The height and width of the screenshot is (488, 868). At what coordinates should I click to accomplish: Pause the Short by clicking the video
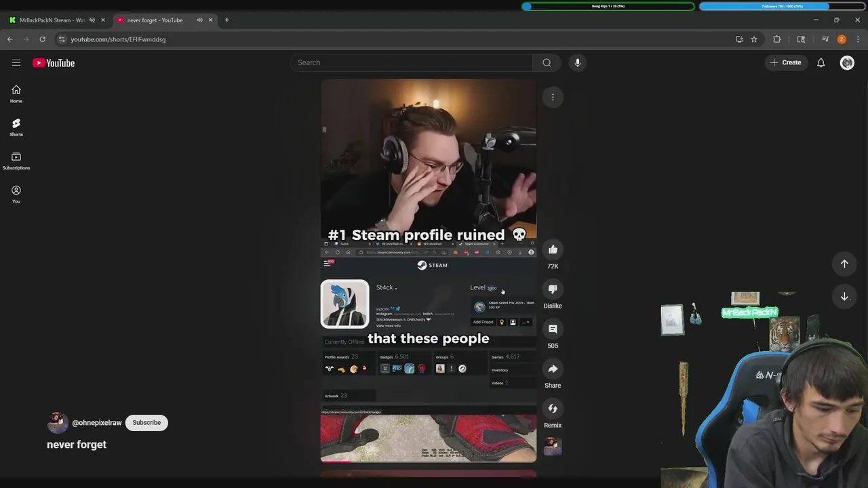pos(429,271)
